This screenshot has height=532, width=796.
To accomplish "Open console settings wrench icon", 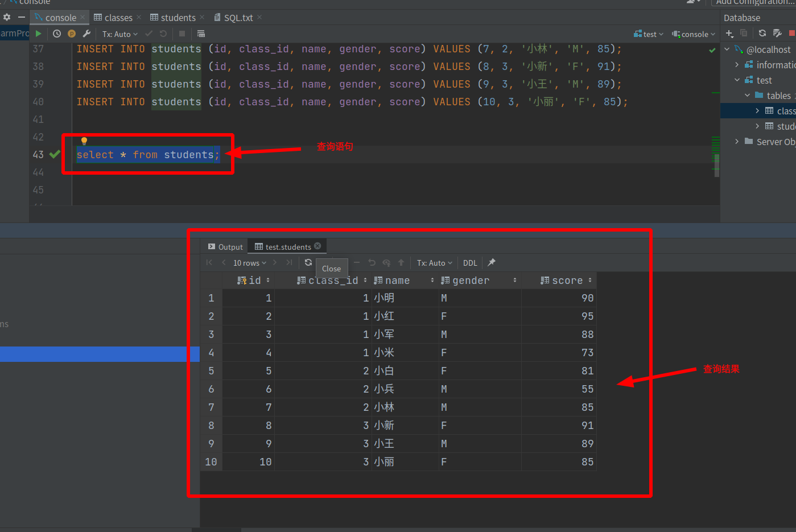I will coord(86,34).
